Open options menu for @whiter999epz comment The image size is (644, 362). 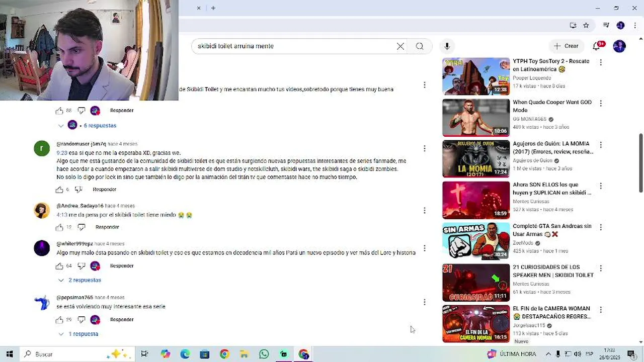(x=425, y=248)
